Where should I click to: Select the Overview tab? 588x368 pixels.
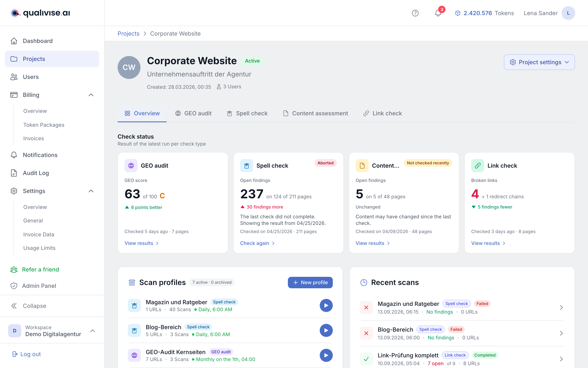point(142,113)
